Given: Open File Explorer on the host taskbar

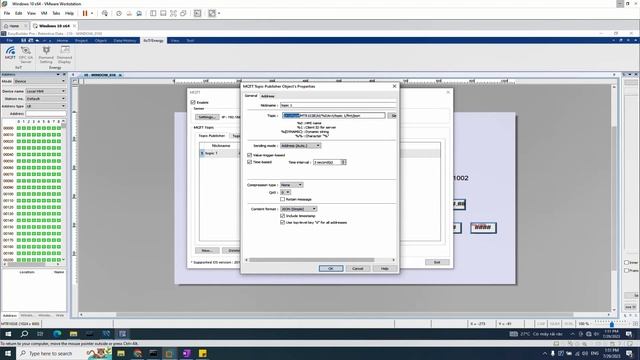Looking at the screenshot, I should pos(121,353).
